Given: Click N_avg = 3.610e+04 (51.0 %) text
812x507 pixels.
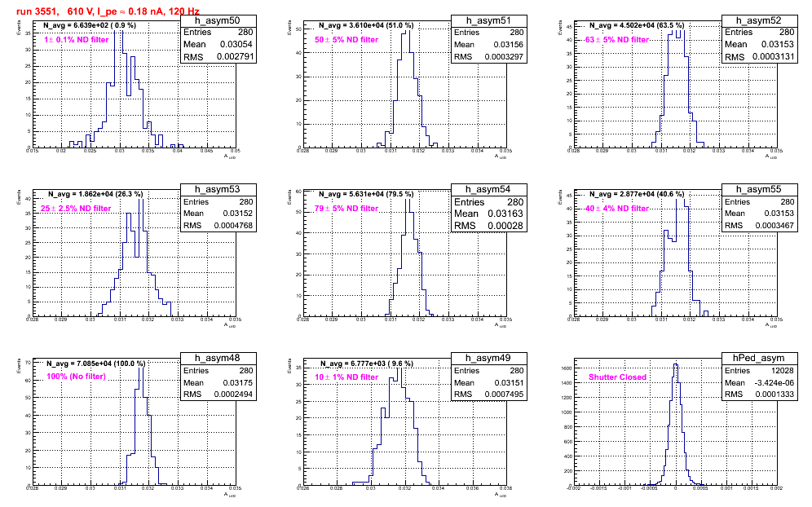Looking at the screenshot, I should pyautogui.click(x=366, y=25).
